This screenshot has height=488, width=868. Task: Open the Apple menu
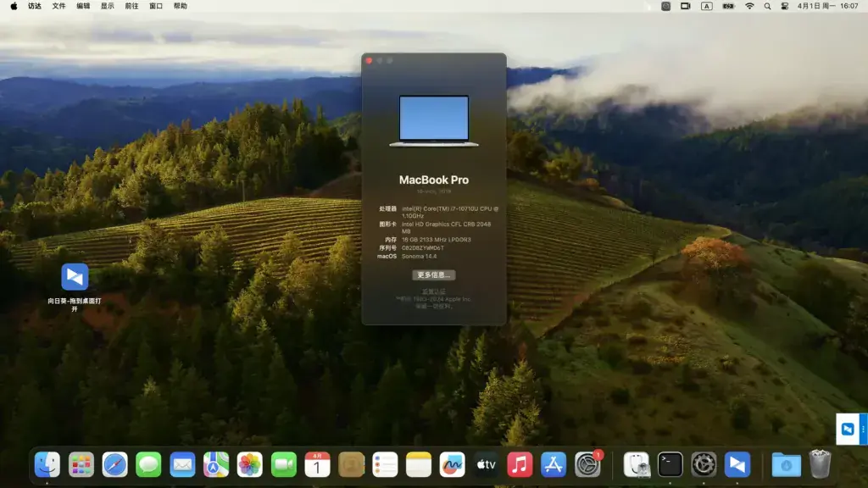point(14,6)
